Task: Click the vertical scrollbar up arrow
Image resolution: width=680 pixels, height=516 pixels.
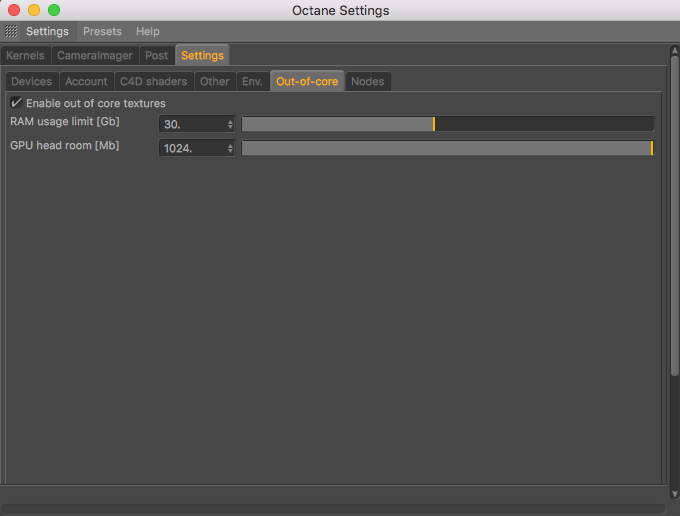Action: coord(675,51)
